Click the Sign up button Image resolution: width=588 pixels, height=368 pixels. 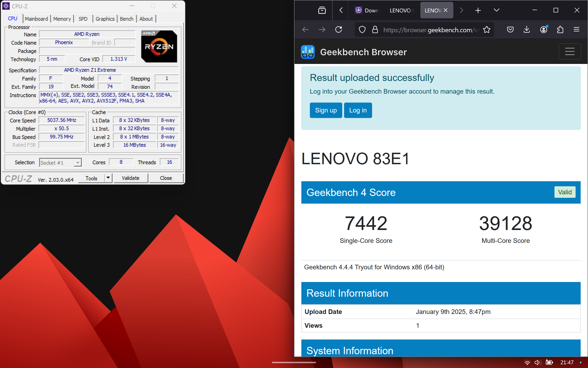point(326,110)
